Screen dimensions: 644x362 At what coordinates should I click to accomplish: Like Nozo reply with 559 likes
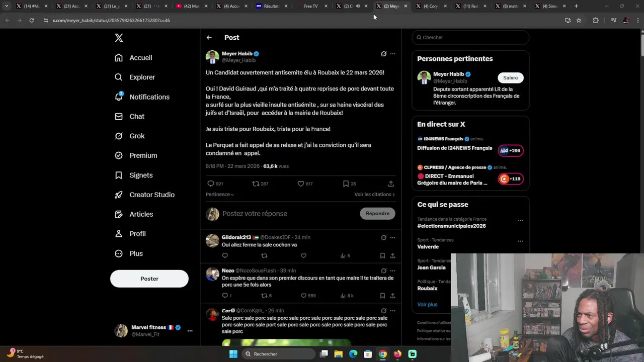click(x=303, y=296)
